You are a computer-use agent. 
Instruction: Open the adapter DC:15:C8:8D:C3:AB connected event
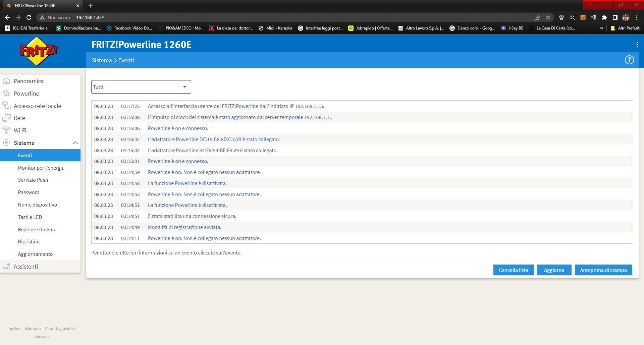tap(214, 139)
